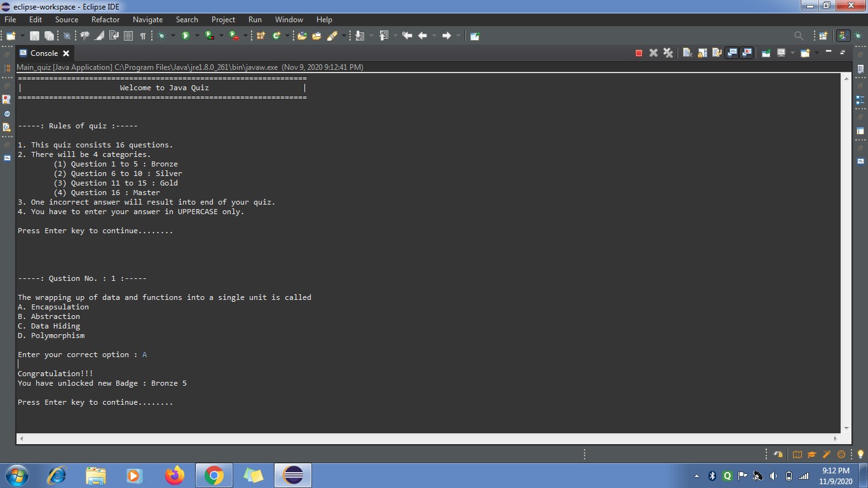Open Firefox from the taskbar
The image size is (868, 488).
click(174, 475)
